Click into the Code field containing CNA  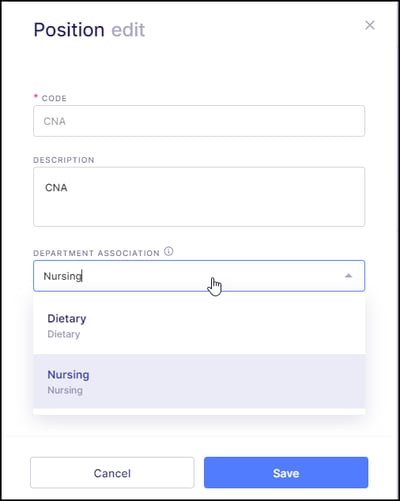point(199,121)
